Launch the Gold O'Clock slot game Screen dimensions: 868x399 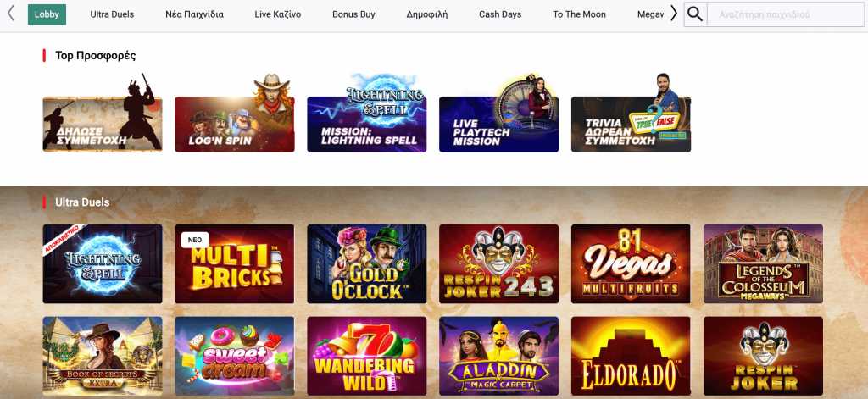point(367,264)
